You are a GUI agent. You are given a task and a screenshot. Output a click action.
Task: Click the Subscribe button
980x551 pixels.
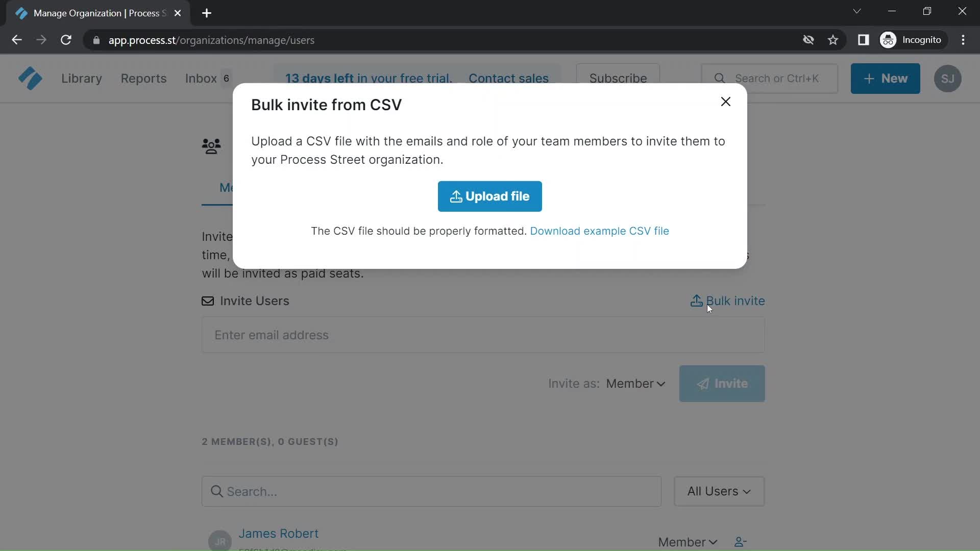tap(619, 79)
